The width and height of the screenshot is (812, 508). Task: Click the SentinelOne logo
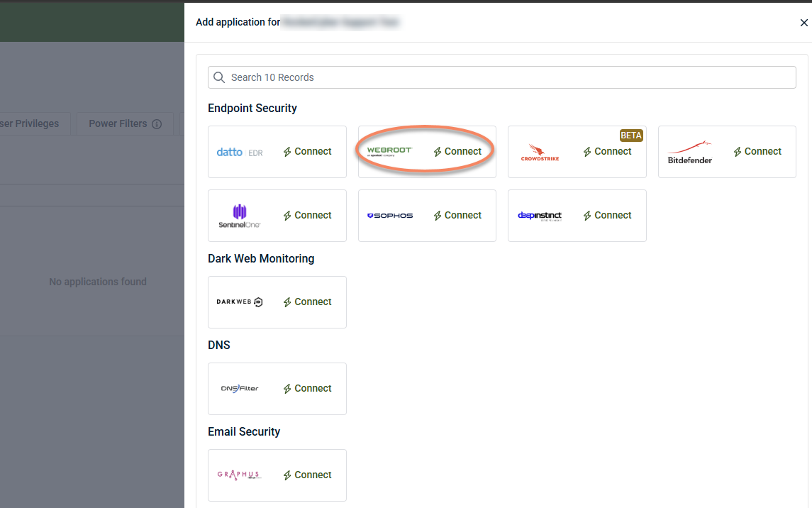[239, 216]
